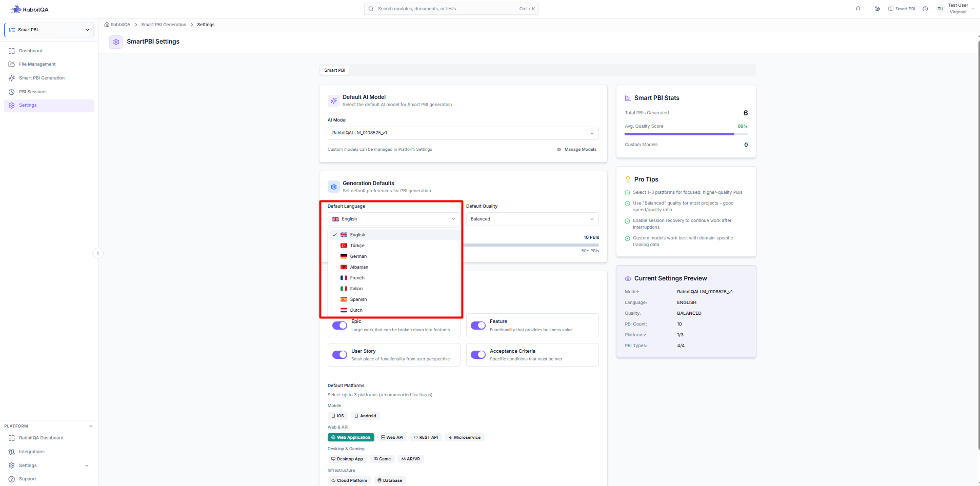Expand the Default Quality dropdown
Viewport: 980px width, 486px height.
532,219
